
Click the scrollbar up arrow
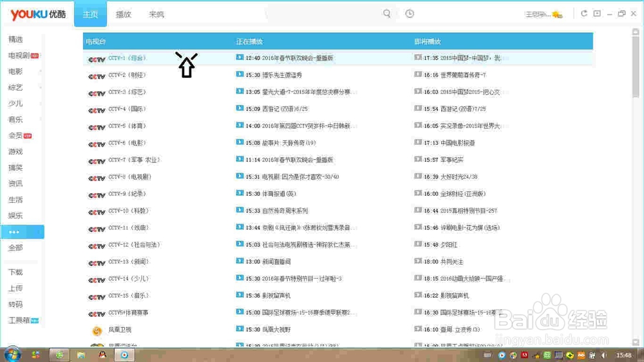(636, 32)
